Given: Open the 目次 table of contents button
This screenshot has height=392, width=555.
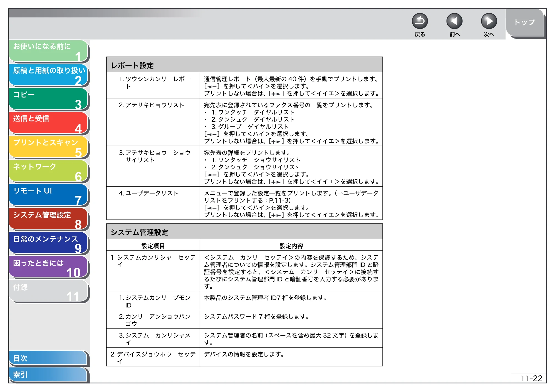Looking at the screenshot, I should [48, 358].
